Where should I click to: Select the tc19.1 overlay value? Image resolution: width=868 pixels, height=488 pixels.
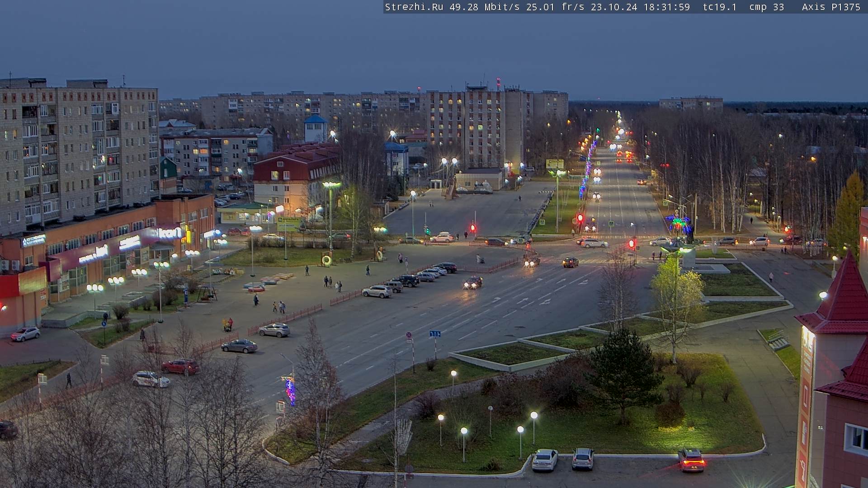click(x=720, y=7)
